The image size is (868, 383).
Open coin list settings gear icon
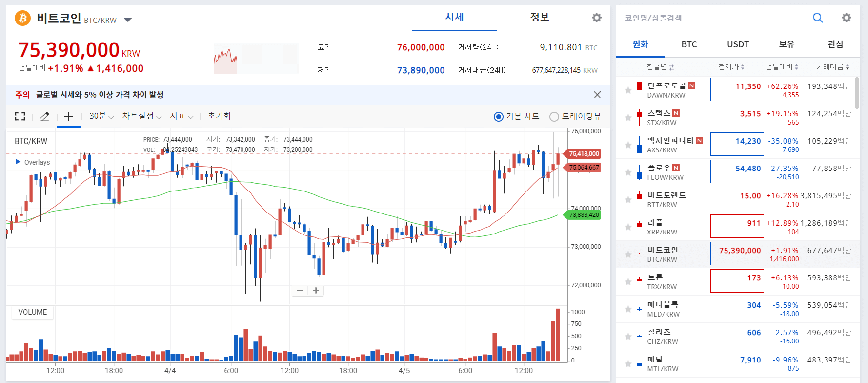click(847, 18)
